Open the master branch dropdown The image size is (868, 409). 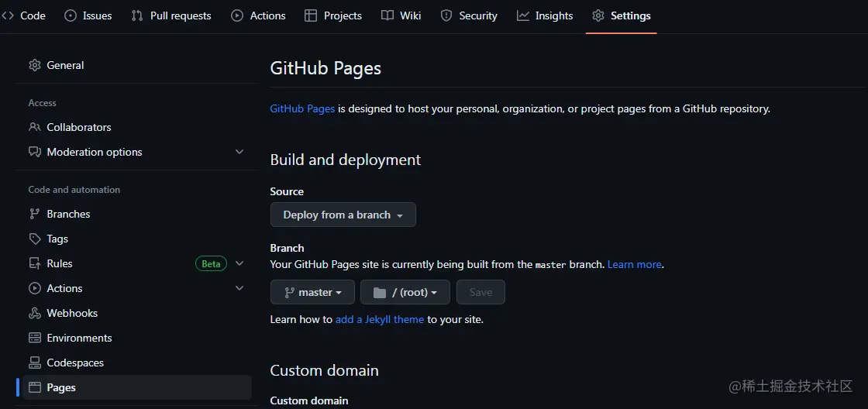[312, 292]
